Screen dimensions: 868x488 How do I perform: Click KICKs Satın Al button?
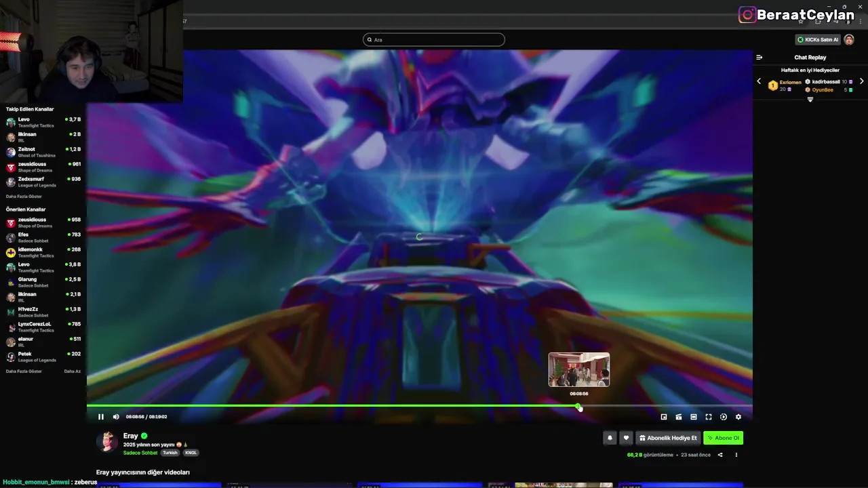(x=818, y=39)
